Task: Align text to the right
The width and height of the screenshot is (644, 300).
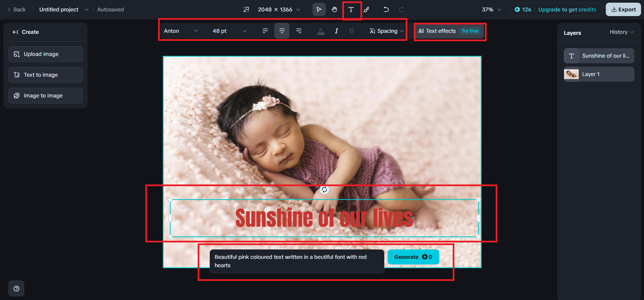Action: (x=299, y=31)
